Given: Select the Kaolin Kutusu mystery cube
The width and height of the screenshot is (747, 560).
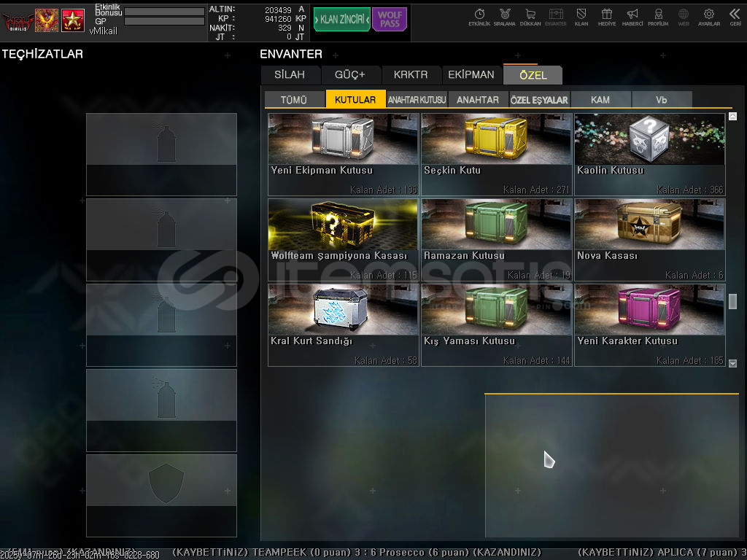Looking at the screenshot, I should click(x=650, y=155).
